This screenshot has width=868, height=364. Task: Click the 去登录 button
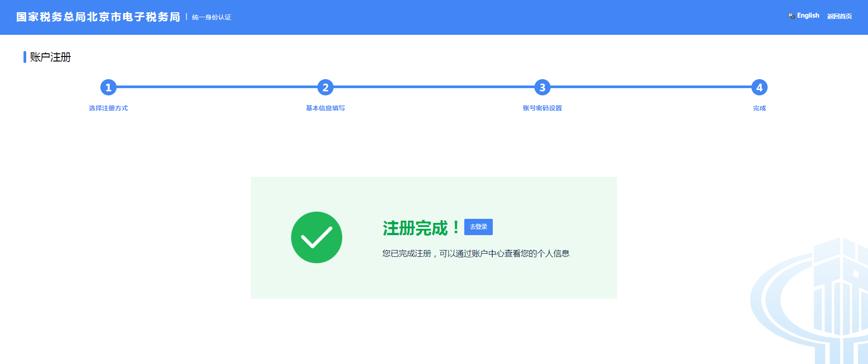tap(478, 227)
